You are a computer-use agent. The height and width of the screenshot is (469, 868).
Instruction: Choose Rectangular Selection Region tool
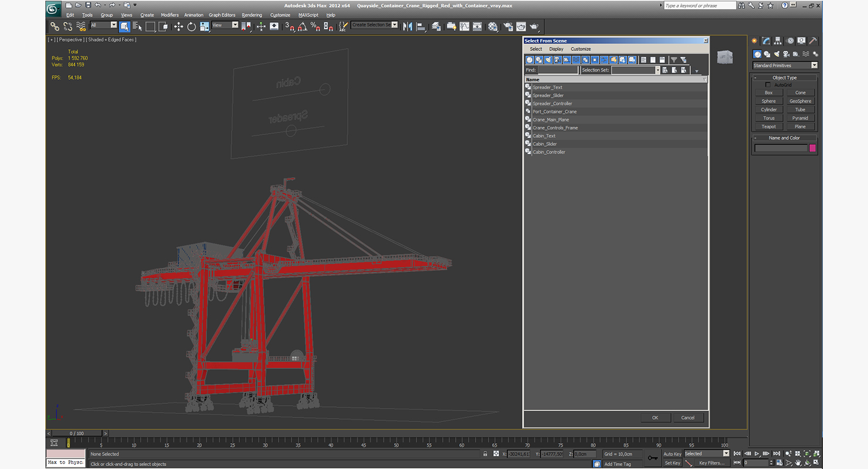[x=150, y=26]
